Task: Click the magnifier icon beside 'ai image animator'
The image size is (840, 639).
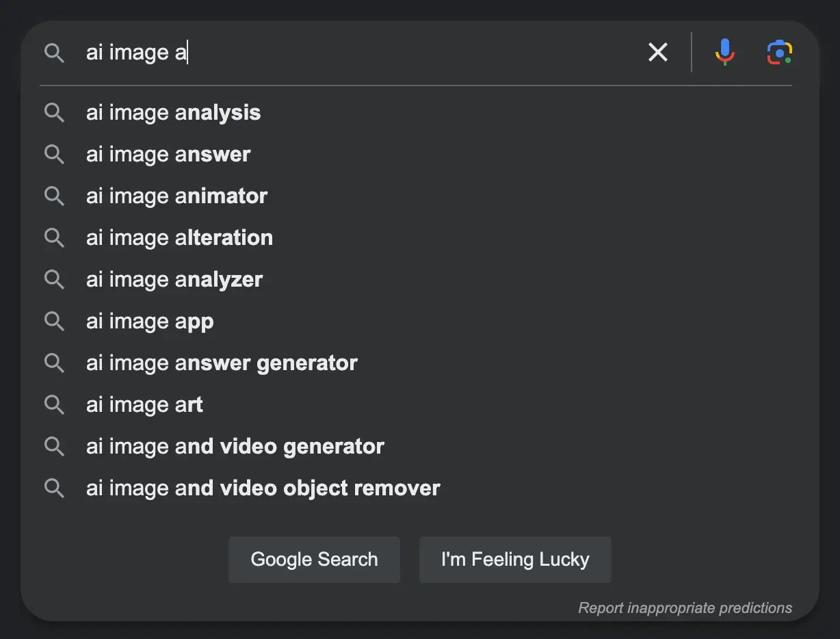Action: [x=54, y=196]
